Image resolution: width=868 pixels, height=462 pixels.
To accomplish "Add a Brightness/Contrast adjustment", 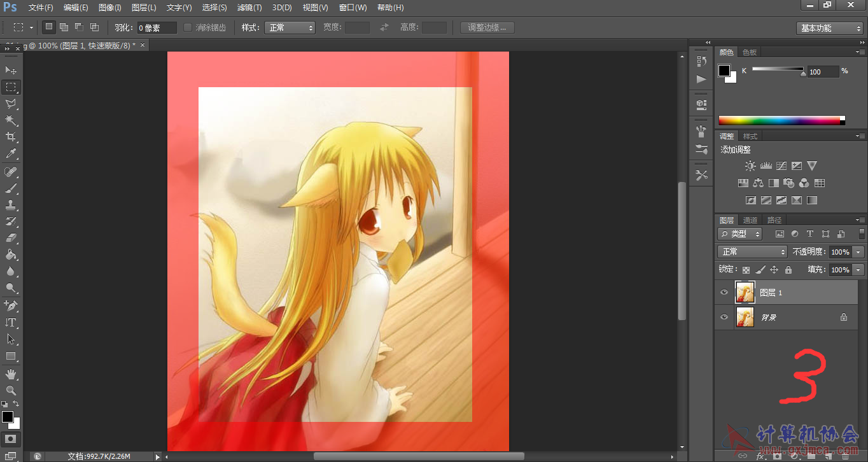I will pyautogui.click(x=750, y=166).
